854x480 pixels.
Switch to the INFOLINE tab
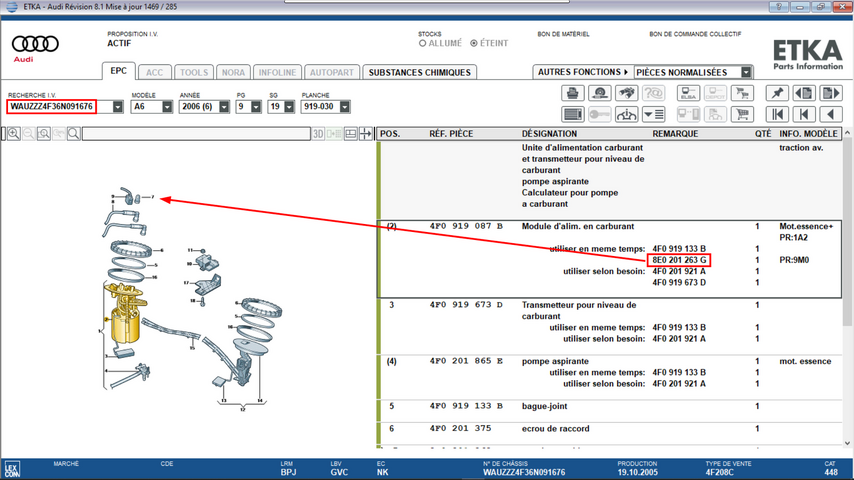pyautogui.click(x=277, y=72)
